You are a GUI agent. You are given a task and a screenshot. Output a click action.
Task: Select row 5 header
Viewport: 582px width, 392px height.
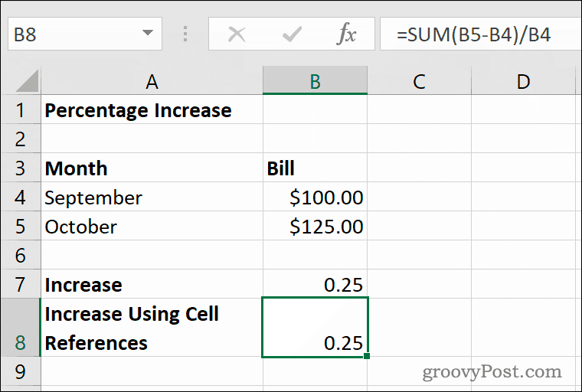[x=21, y=226]
